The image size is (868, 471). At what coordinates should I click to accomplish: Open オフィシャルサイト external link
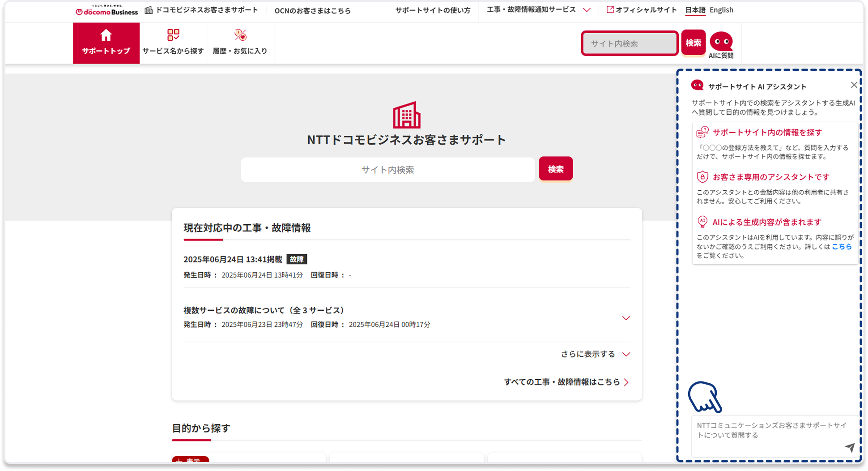tap(642, 10)
